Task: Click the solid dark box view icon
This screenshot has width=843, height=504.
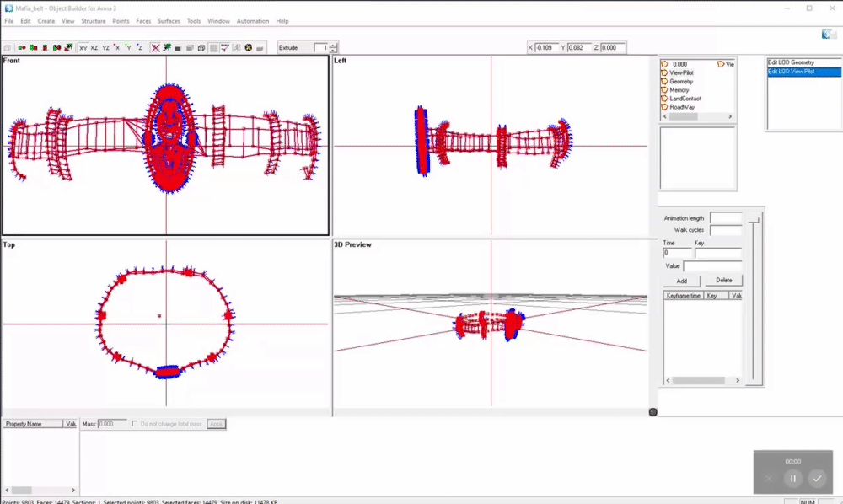Action: coord(178,48)
